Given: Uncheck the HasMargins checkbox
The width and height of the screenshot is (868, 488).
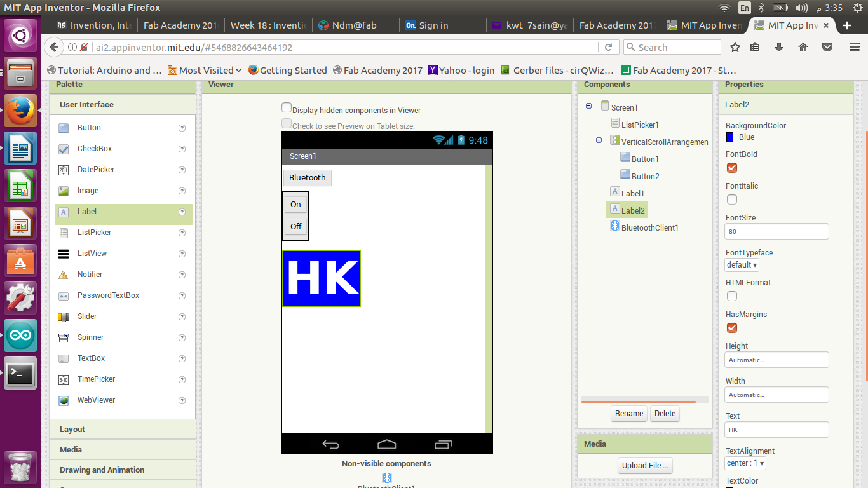Looking at the screenshot, I should (x=732, y=328).
